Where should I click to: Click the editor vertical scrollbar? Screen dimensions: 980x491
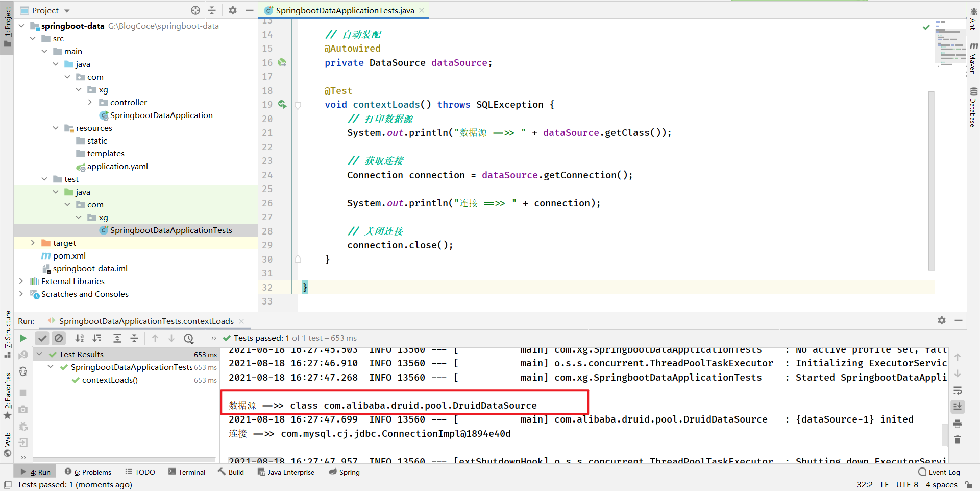(931, 181)
